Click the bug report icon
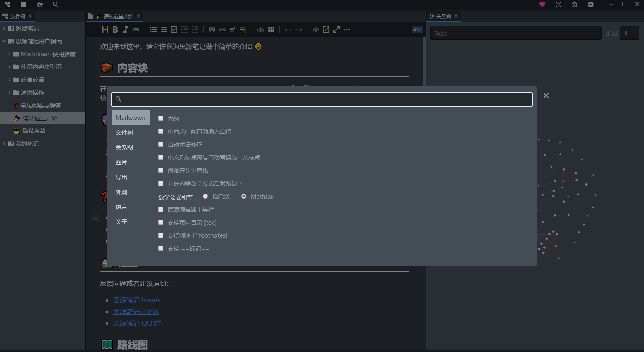644x352 pixels. (x=575, y=5)
